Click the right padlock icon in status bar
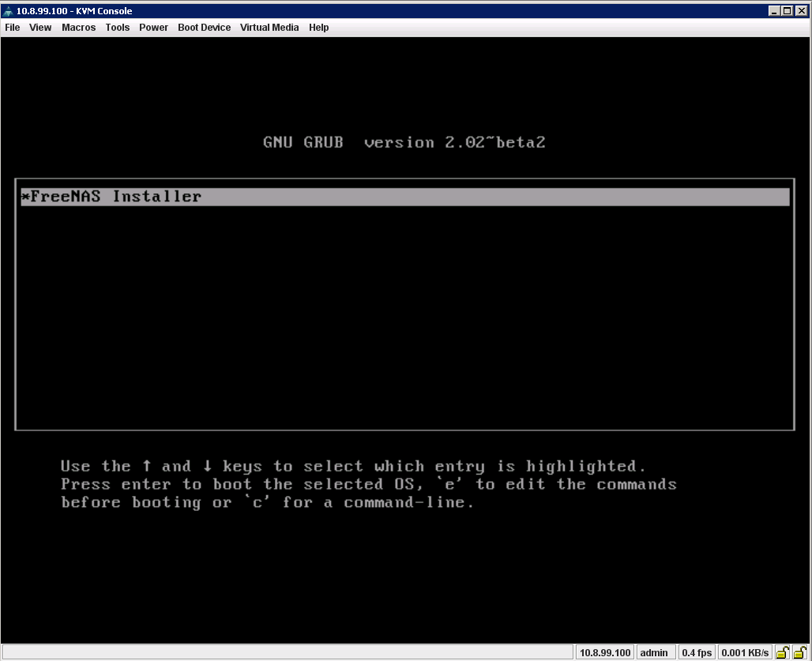 (x=800, y=652)
